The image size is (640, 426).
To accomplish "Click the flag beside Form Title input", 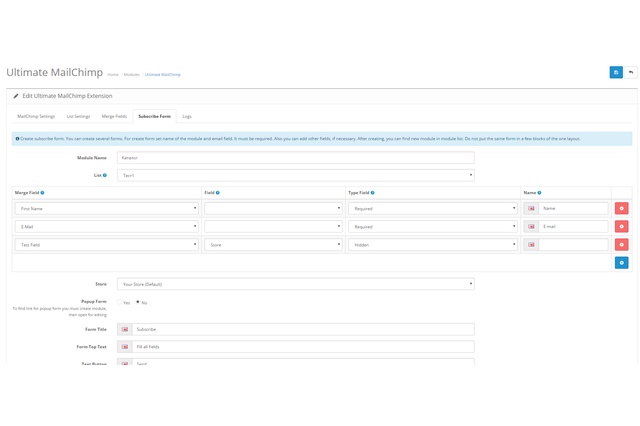I will tap(125, 329).
